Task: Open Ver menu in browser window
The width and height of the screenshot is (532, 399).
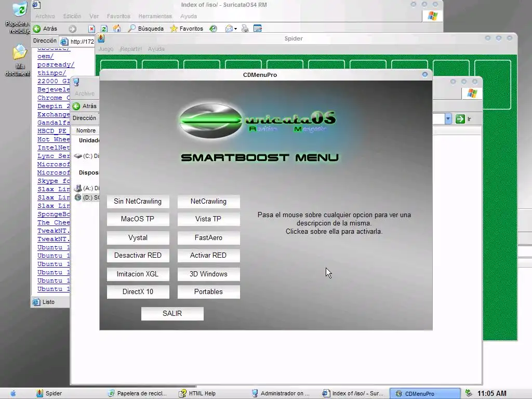Action: pos(94,16)
